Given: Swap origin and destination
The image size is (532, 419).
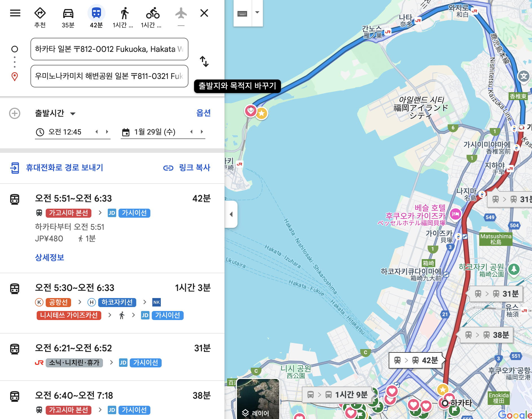Looking at the screenshot, I should click(204, 61).
